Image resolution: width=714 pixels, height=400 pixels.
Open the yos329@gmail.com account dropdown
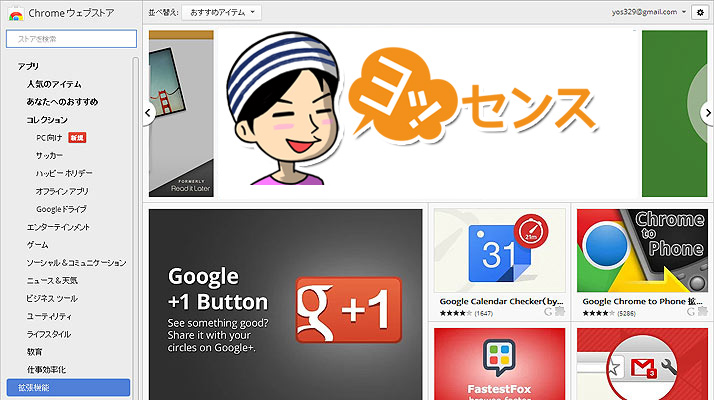649,12
